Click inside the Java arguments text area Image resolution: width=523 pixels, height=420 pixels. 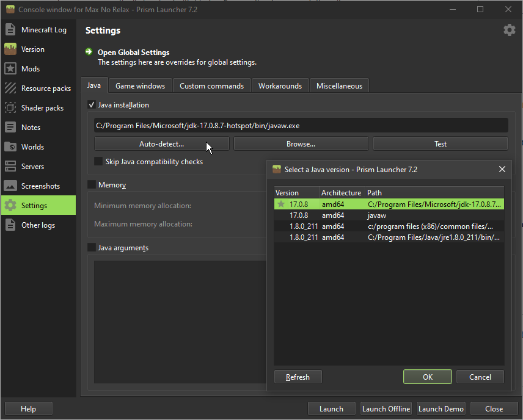tap(180, 322)
